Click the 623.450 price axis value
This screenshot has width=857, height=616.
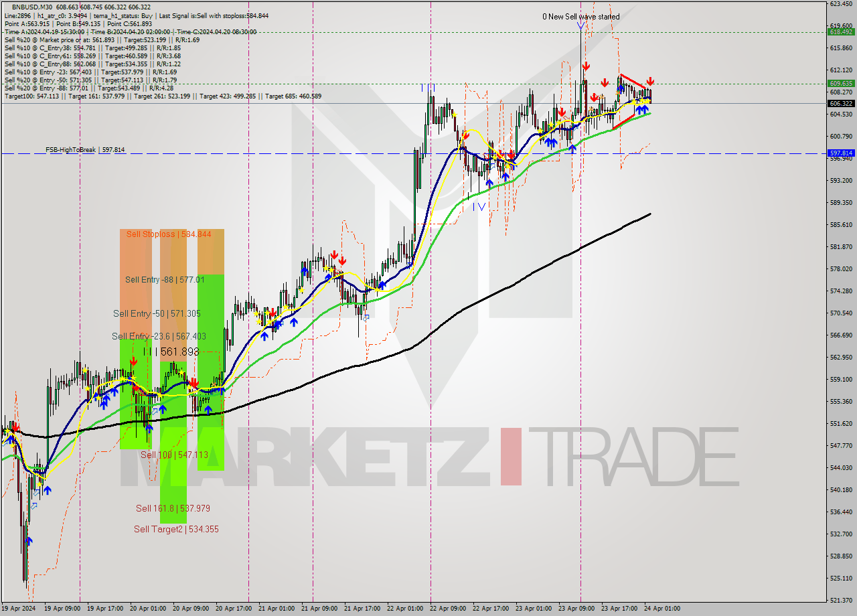[841, 3]
